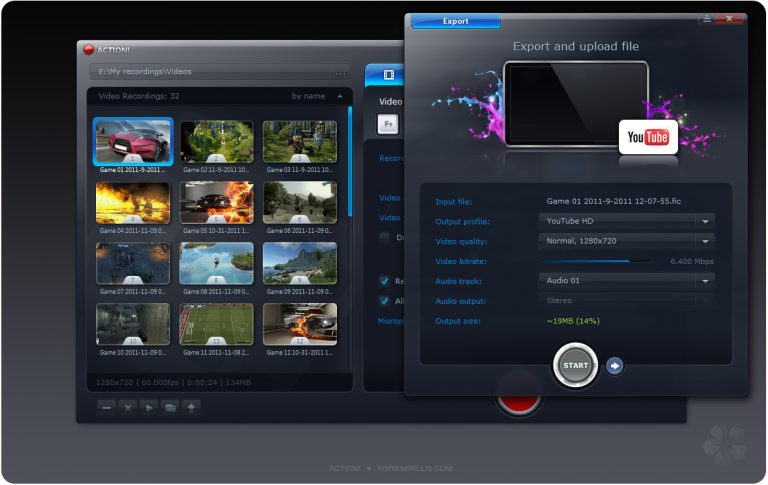Click the blue arrow icon next to START
768x485 pixels.
[x=615, y=366]
